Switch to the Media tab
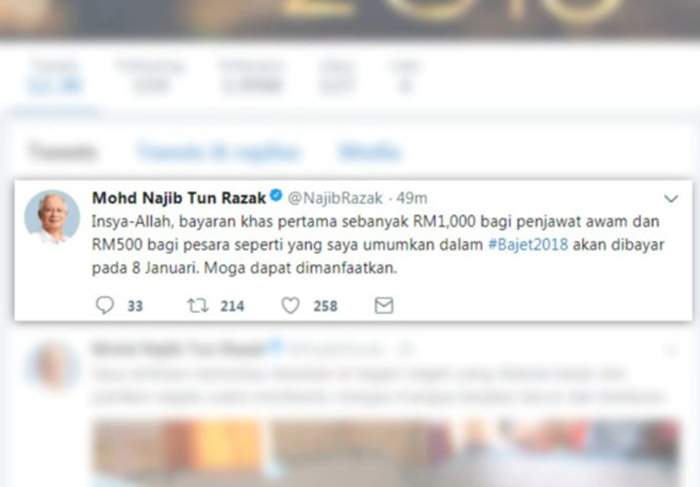The width and height of the screenshot is (700, 487). coord(369,152)
